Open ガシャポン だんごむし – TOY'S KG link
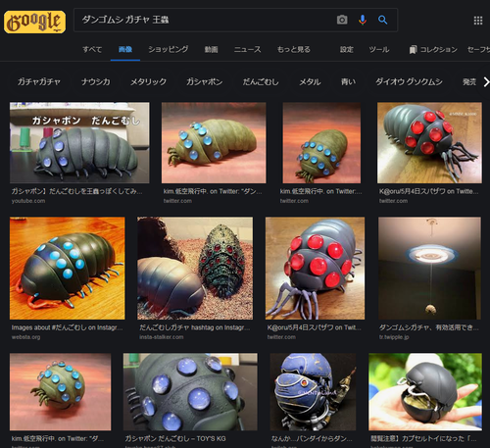The height and width of the screenshot is (448, 490). [x=175, y=438]
